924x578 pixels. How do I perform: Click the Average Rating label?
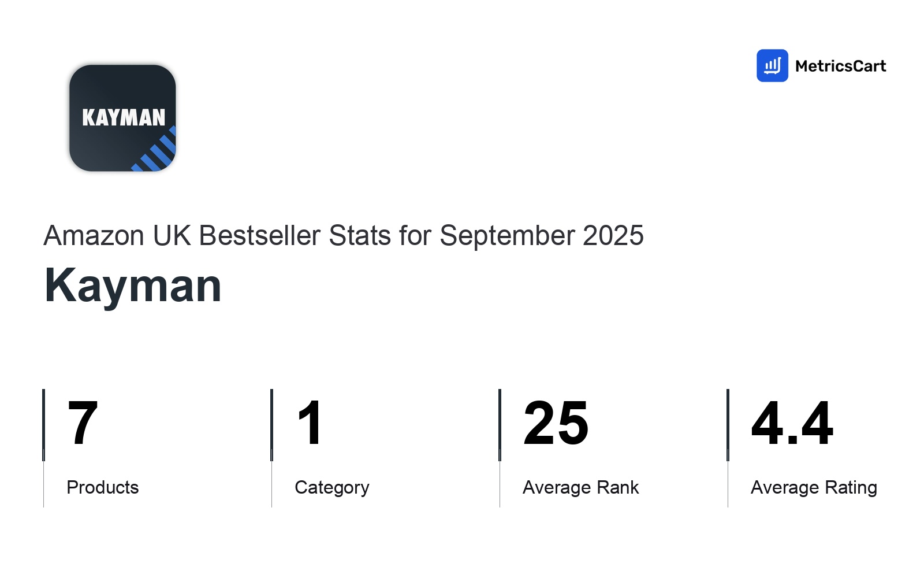tap(814, 487)
